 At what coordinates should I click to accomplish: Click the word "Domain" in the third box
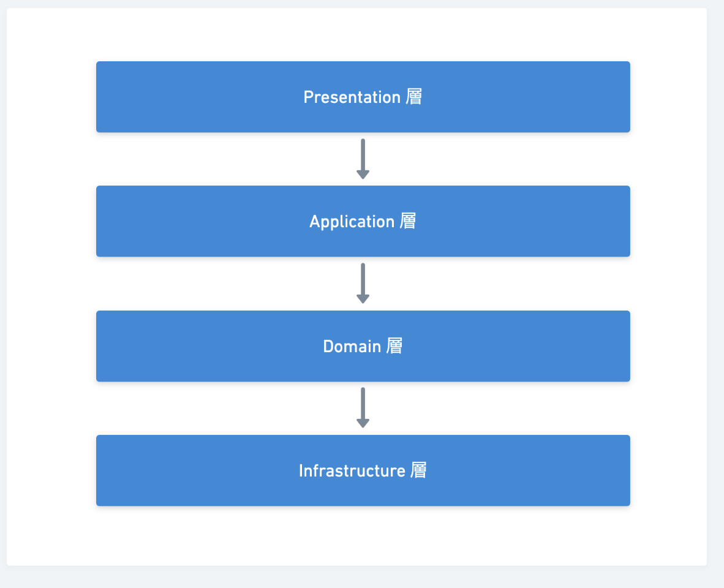352,347
